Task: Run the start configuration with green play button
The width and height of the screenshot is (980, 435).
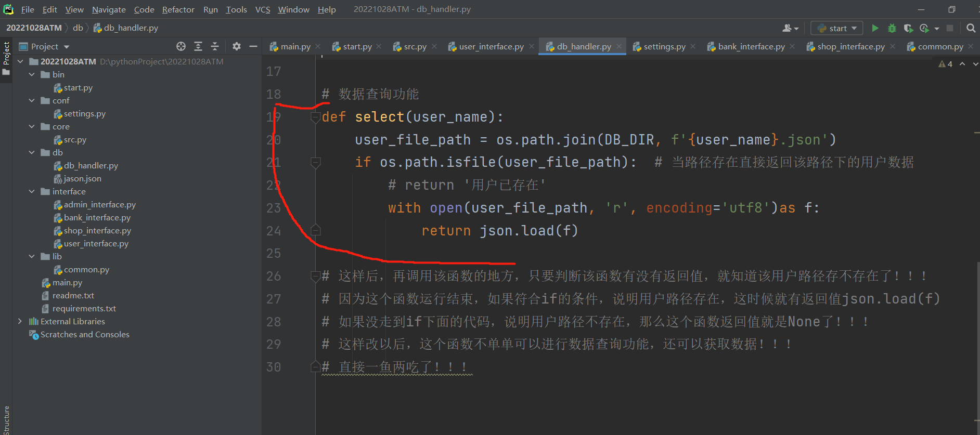Action: [875, 28]
